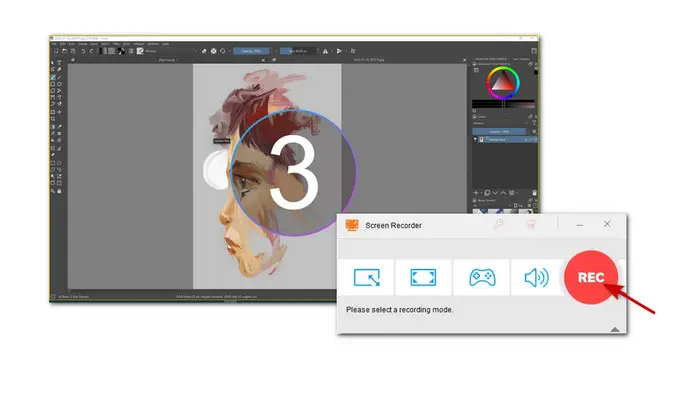Expand Screen Recorder panel with bottom-right triangle
Image resolution: width=700 pixels, height=407 pixels.
coord(615,329)
